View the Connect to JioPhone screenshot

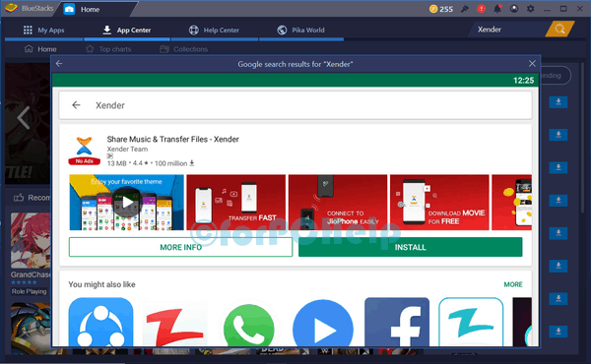tap(338, 202)
